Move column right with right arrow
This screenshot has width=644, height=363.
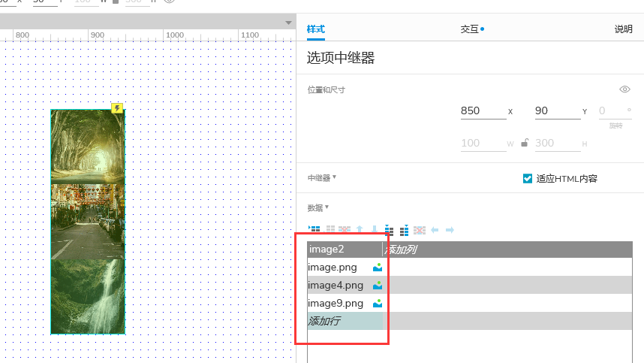coord(450,230)
